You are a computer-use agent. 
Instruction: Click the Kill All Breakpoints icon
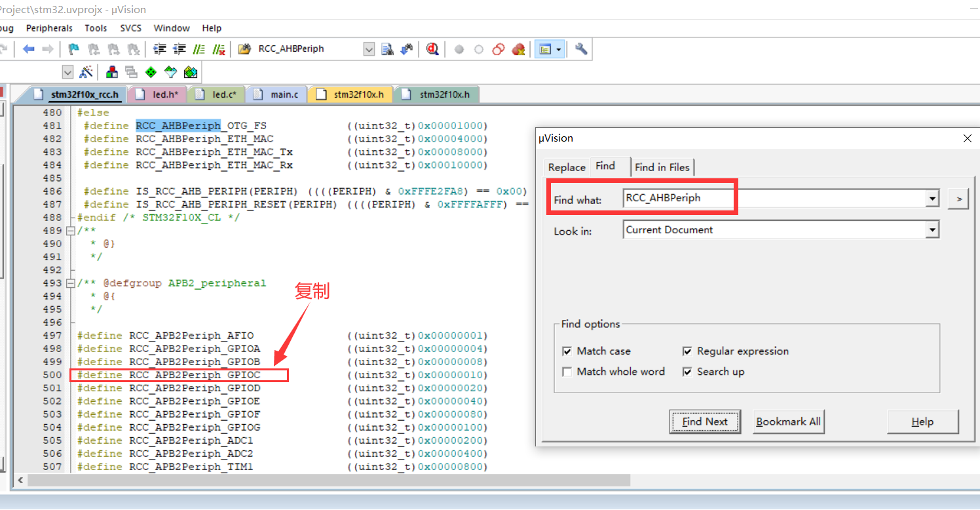coord(518,49)
